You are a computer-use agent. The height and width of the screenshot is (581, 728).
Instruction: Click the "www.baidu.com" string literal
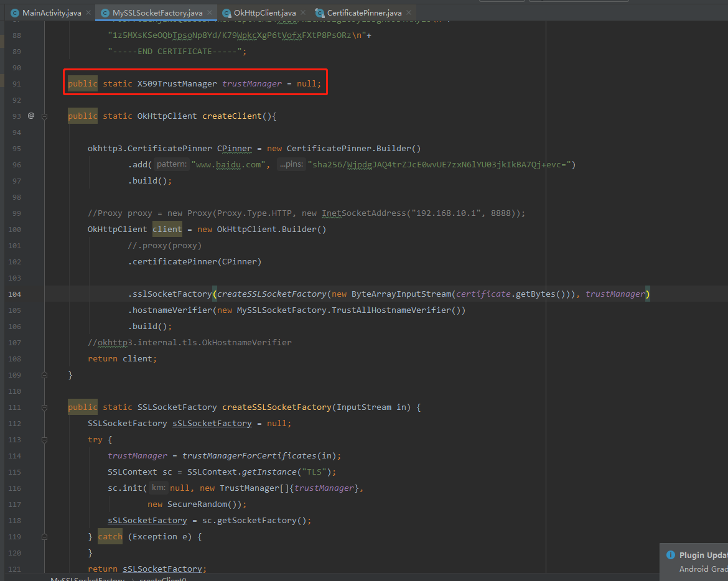click(x=228, y=165)
